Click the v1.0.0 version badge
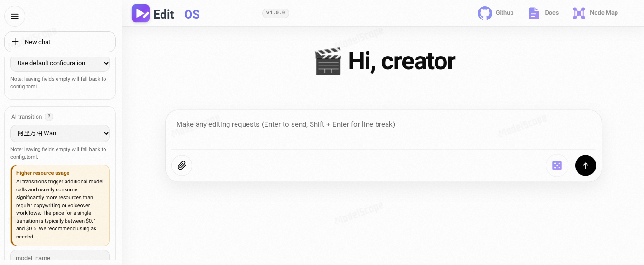Screen dimensions: 644x265 275,13
